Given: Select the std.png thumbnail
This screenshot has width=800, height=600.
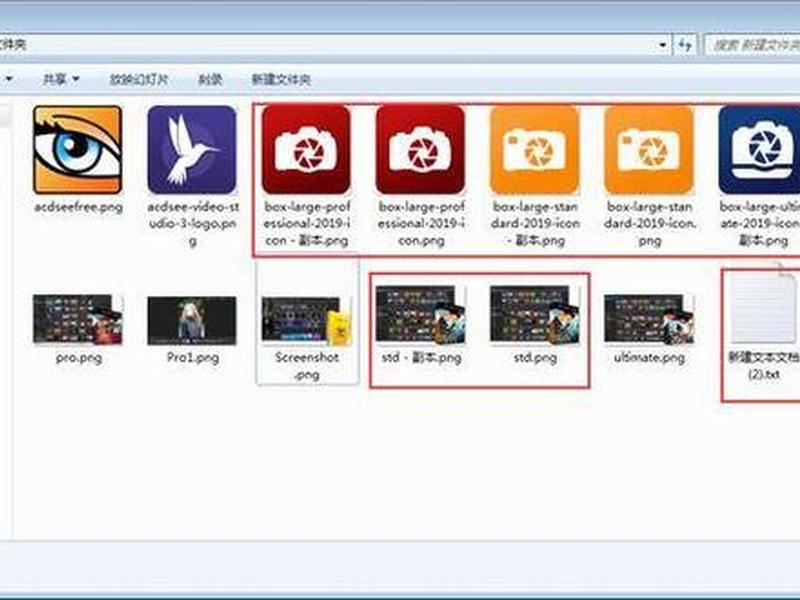Looking at the screenshot, I should (535, 314).
